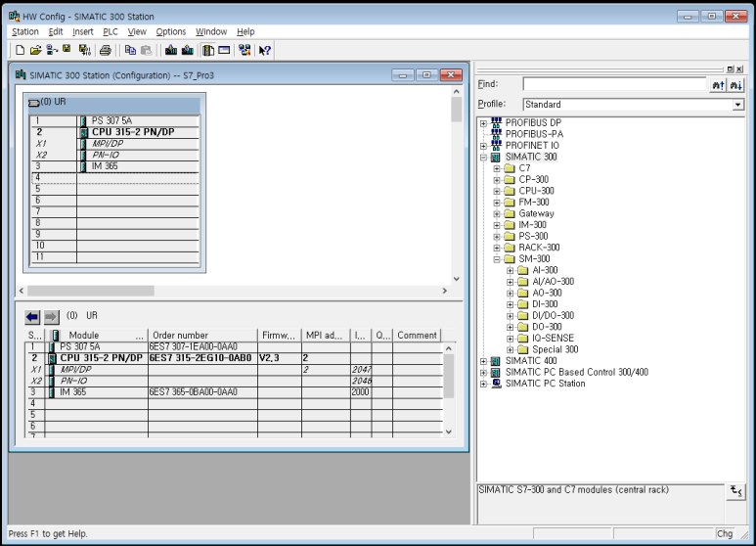756x546 pixels.
Task: Click the gray forward navigation arrow
Action: click(51, 317)
